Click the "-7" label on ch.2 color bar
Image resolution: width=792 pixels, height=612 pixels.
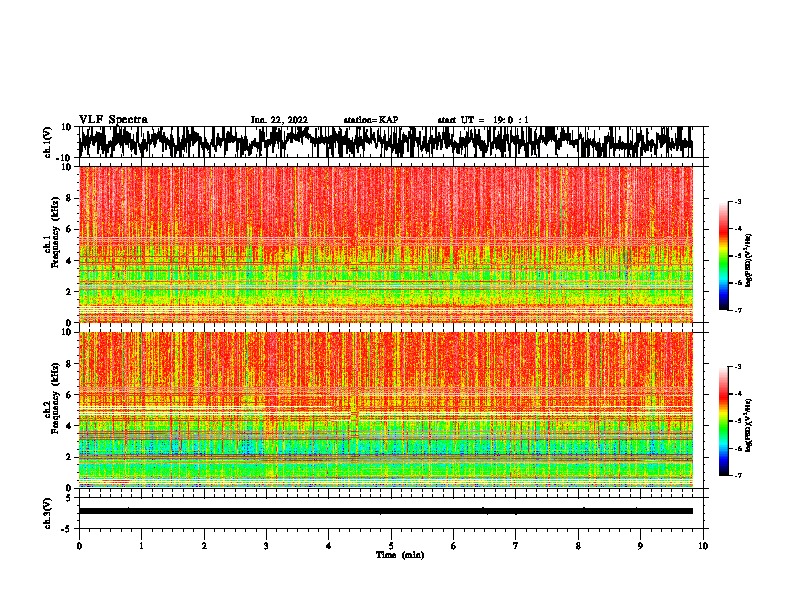(x=737, y=475)
